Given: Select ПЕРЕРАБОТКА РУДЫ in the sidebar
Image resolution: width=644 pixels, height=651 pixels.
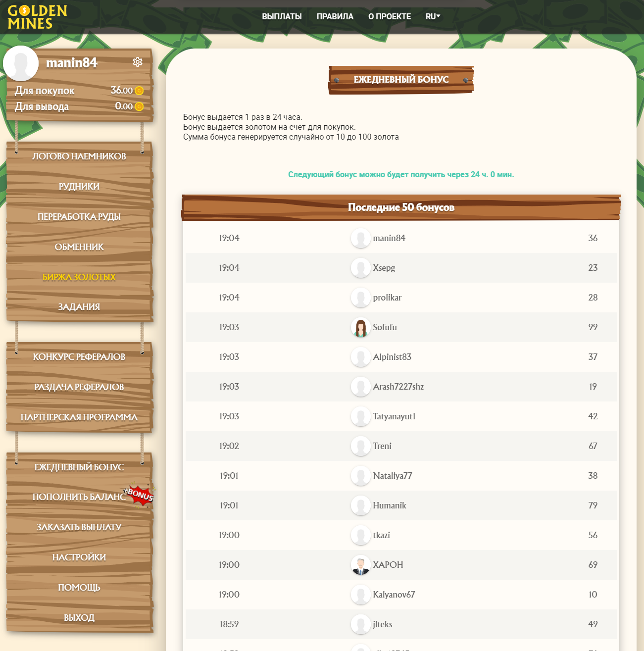Looking at the screenshot, I should (79, 217).
